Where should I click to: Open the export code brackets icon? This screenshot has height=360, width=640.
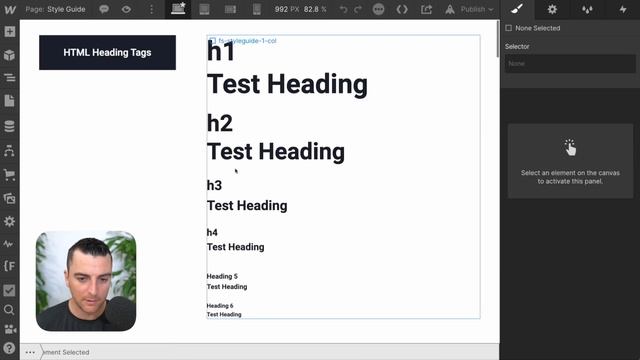(402, 9)
